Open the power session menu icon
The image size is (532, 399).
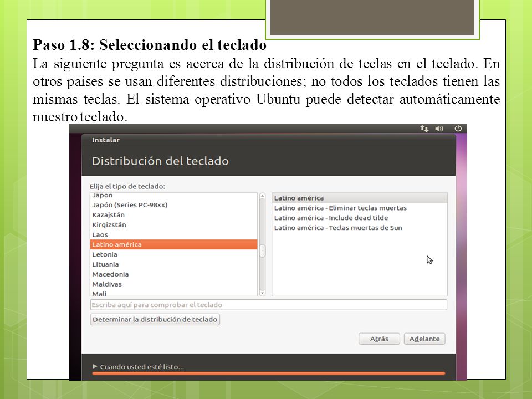tap(458, 128)
